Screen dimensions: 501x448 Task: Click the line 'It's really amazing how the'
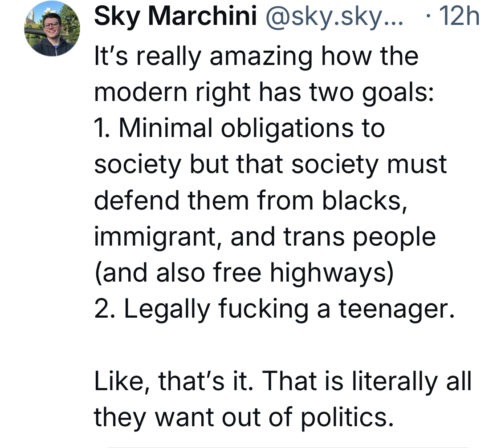(x=256, y=57)
